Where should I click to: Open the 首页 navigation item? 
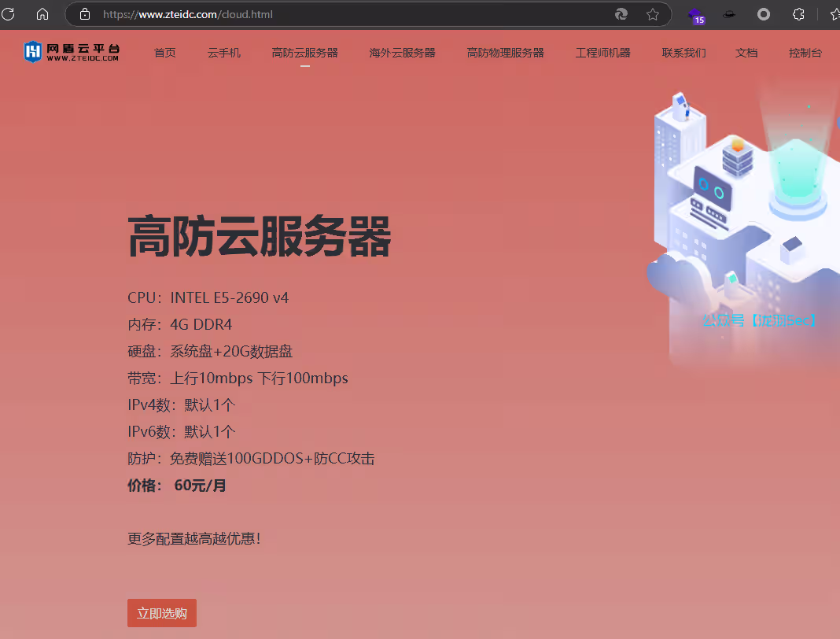(164, 53)
